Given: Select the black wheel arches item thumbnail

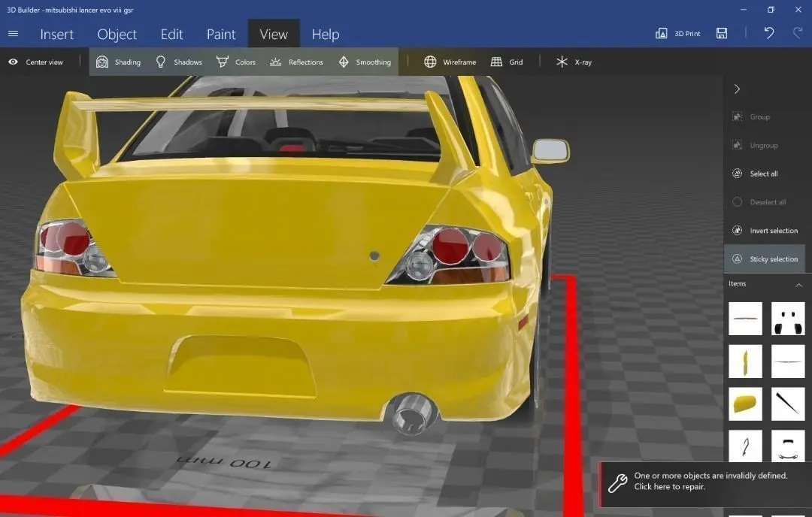Looking at the screenshot, I should tap(788, 319).
